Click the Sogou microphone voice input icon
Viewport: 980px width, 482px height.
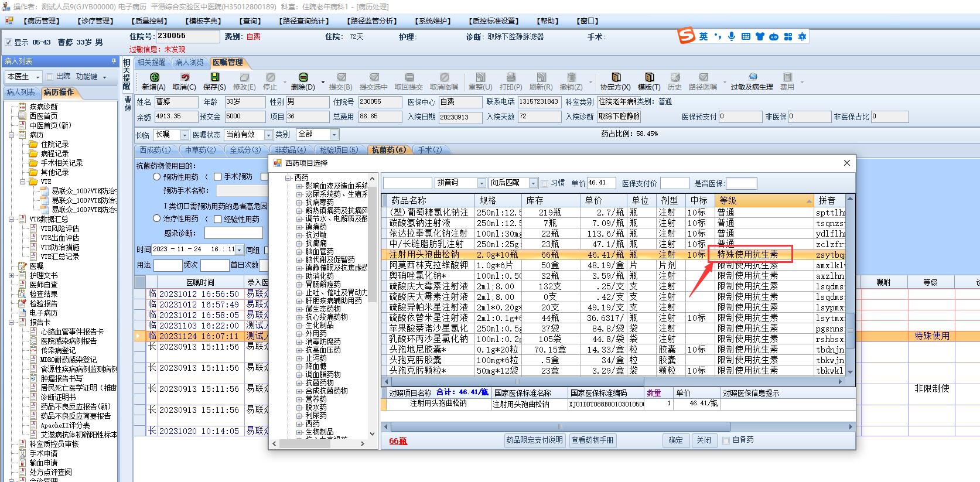point(732,36)
